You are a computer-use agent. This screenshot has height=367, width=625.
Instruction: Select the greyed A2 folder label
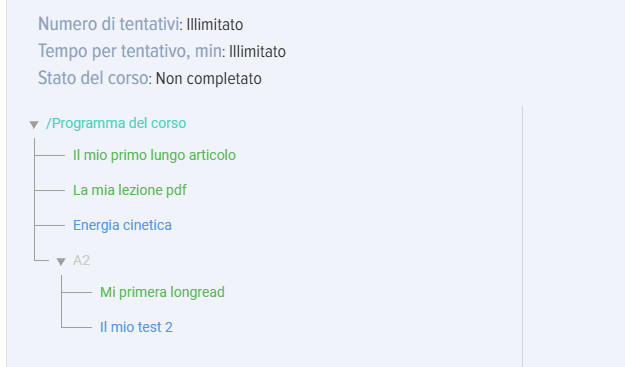pos(81,260)
